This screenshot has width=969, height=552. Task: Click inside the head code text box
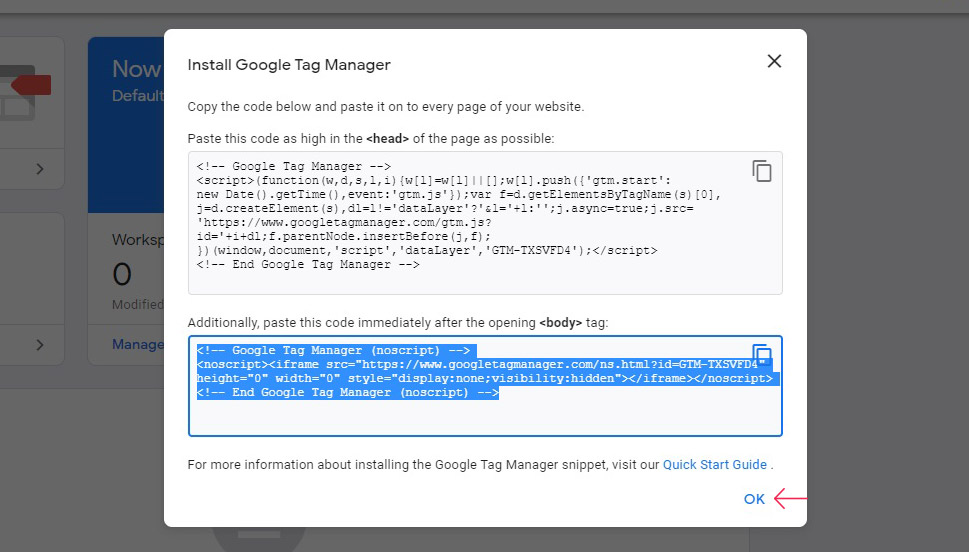485,223
